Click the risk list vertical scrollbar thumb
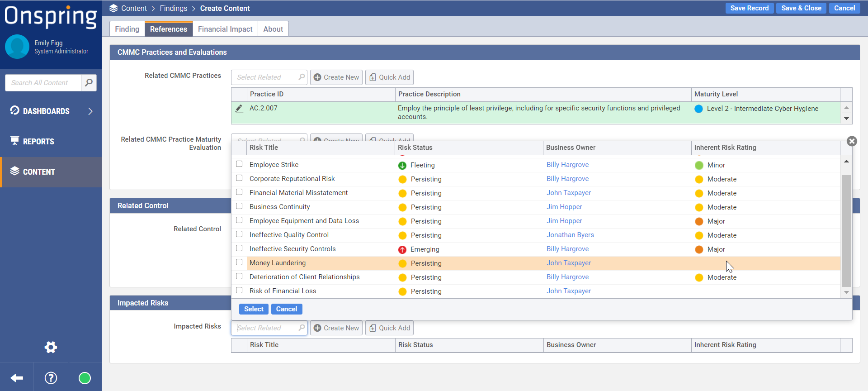The width and height of the screenshot is (868, 391). (846, 231)
